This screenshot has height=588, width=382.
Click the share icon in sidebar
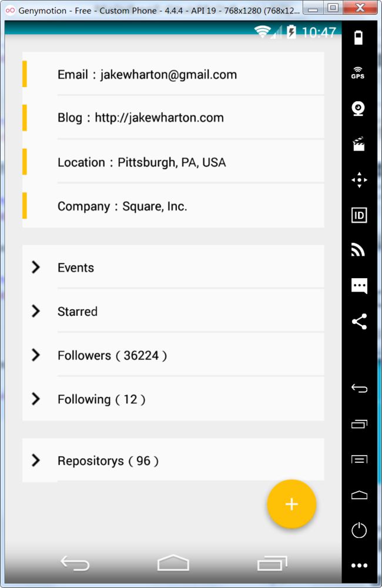tap(359, 322)
